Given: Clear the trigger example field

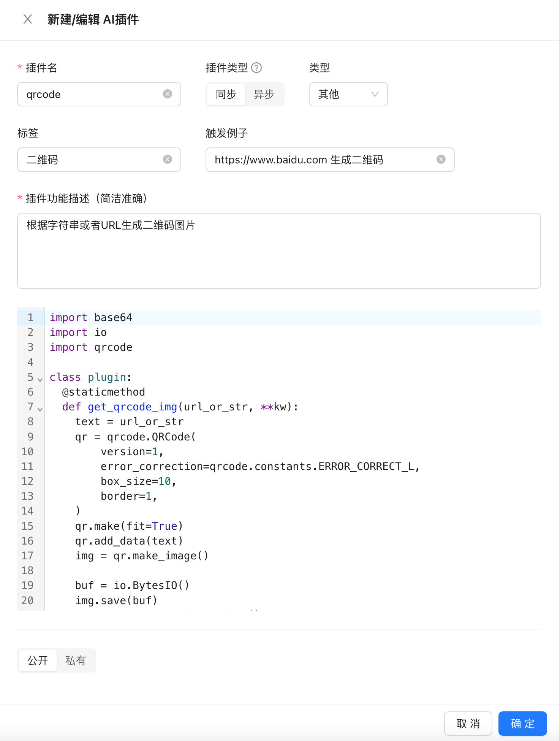Looking at the screenshot, I should pyautogui.click(x=441, y=159).
